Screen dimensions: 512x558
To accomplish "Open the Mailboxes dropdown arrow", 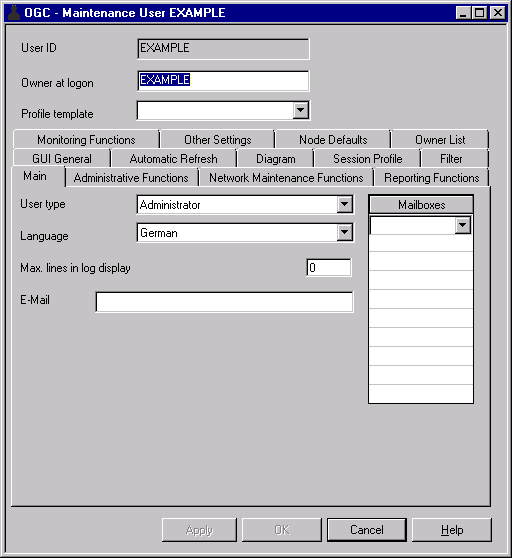I will click(x=463, y=225).
